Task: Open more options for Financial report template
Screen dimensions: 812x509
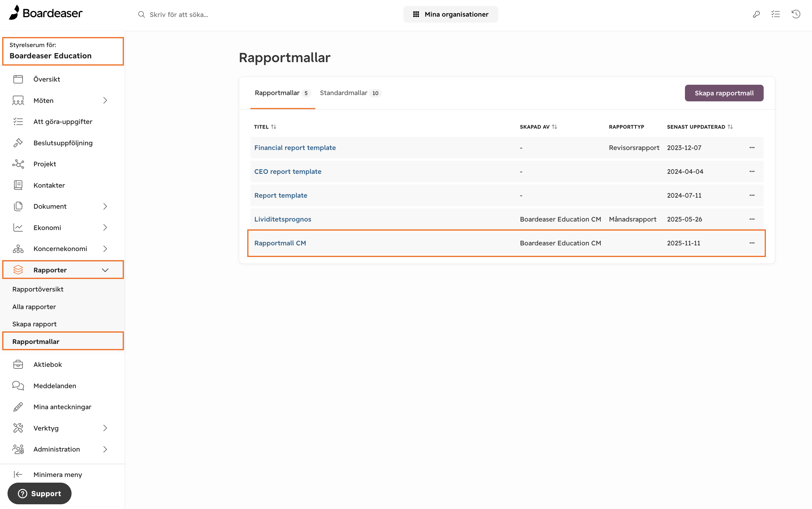Action: coord(752,148)
